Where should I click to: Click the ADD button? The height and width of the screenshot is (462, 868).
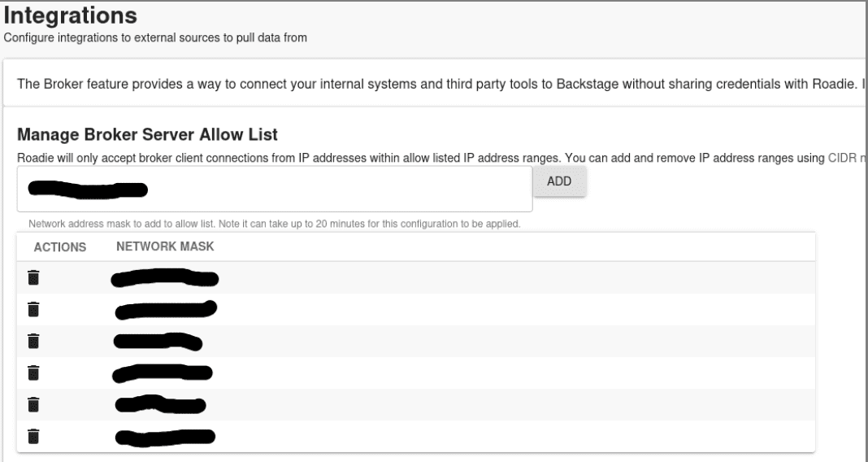pyautogui.click(x=559, y=181)
